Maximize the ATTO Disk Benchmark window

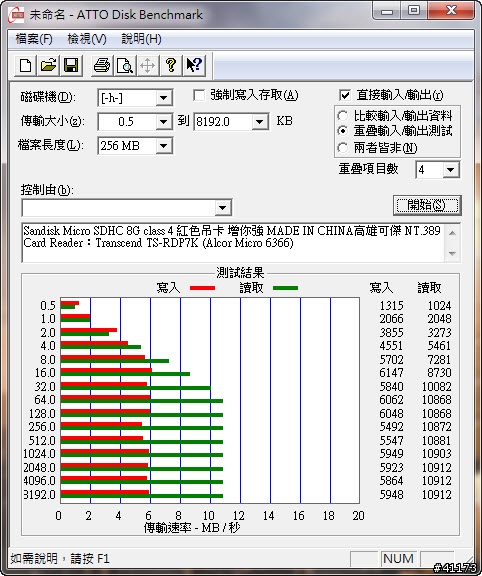(413, 11)
